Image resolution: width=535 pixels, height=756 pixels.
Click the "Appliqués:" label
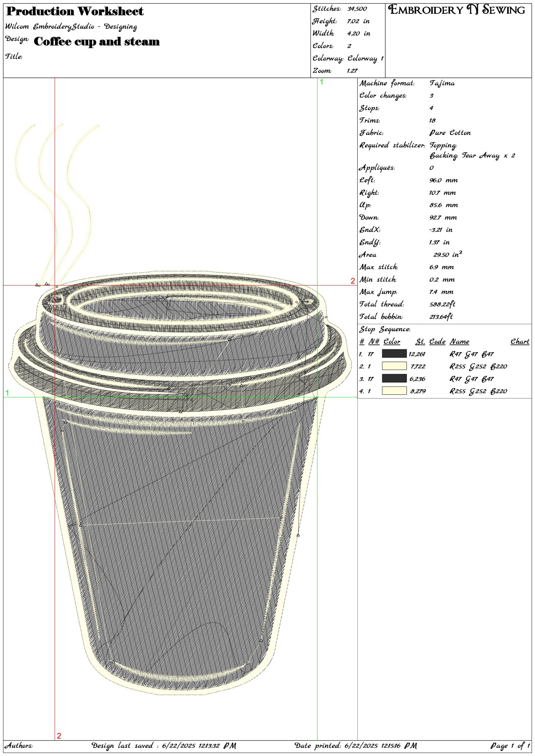[377, 168]
